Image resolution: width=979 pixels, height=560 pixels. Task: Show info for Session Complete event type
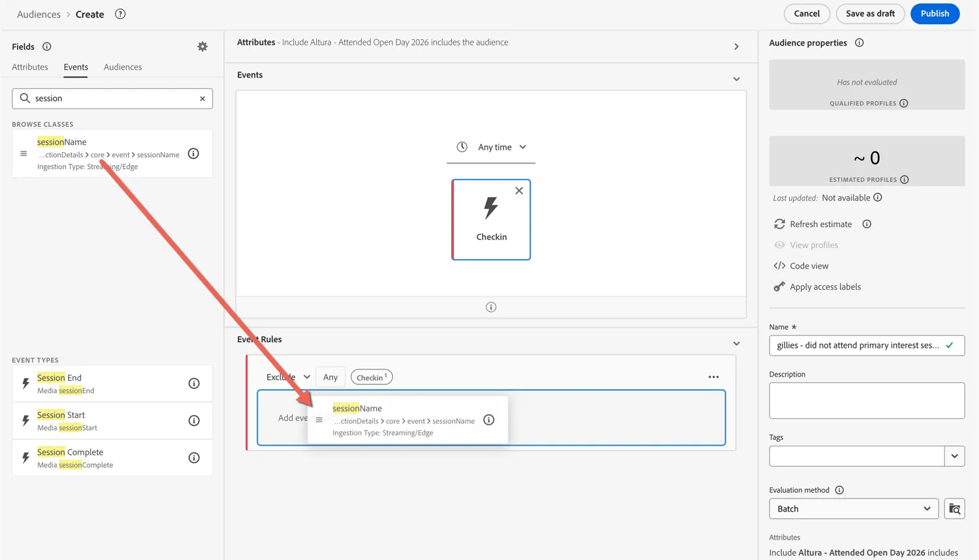tap(194, 458)
